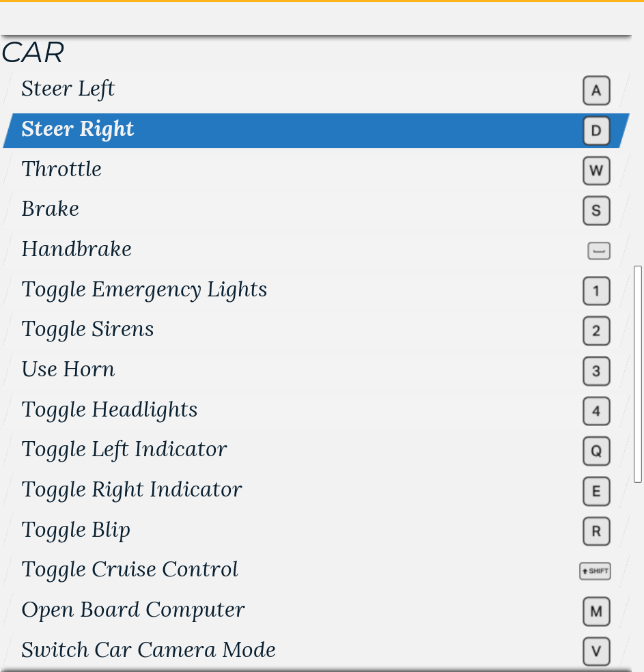Click the V key icon for Camera Mode
This screenshot has height=672, width=644.
tap(596, 652)
